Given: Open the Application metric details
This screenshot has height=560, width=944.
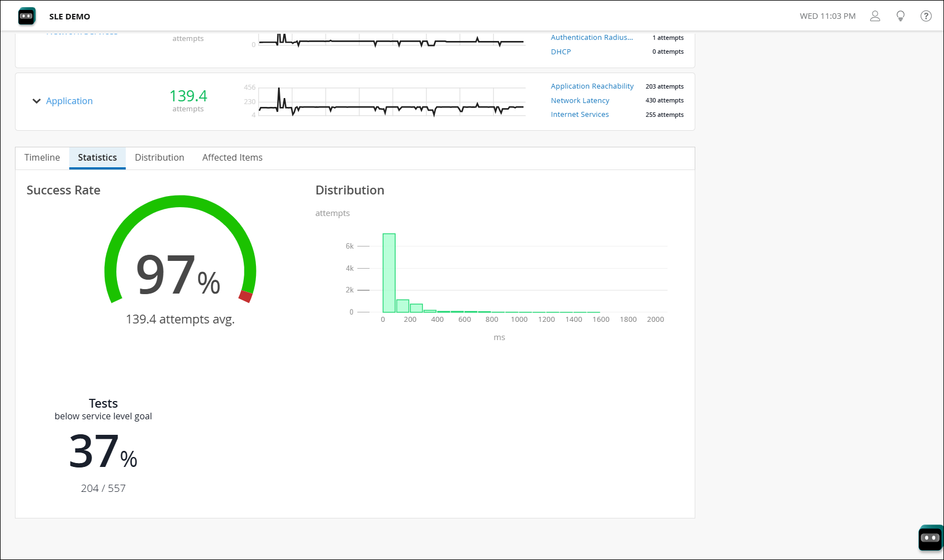Looking at the screenshot, I should coord(69,101).
